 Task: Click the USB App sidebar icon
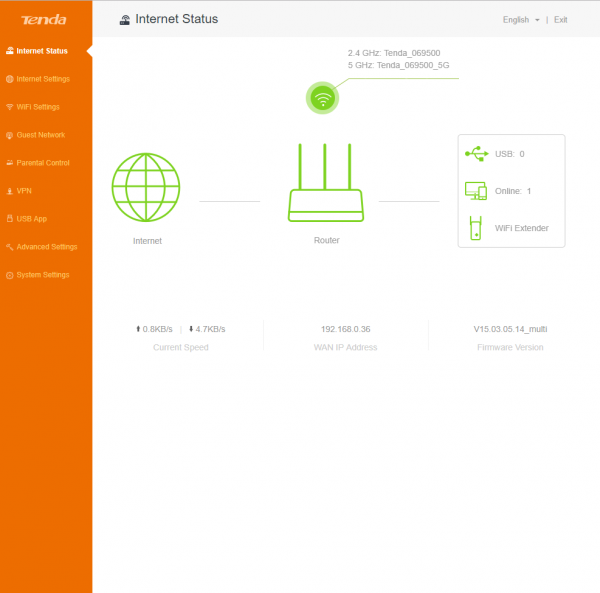[10, 219]
